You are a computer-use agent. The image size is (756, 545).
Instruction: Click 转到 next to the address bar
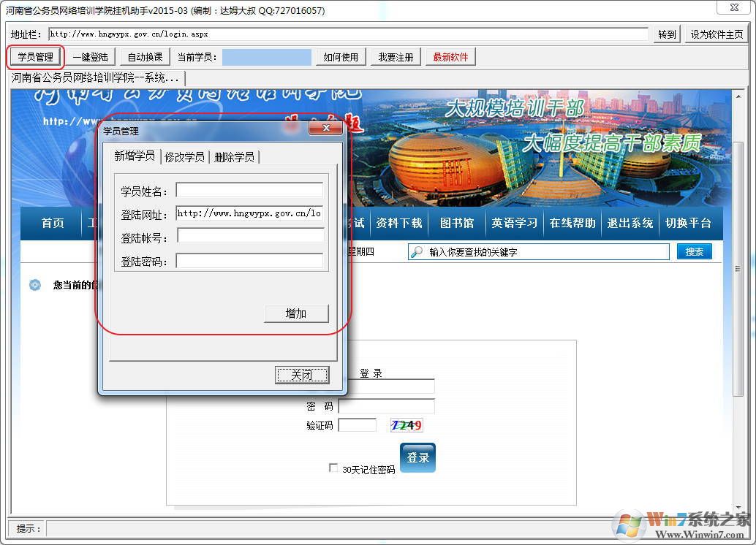pos(665,34)
